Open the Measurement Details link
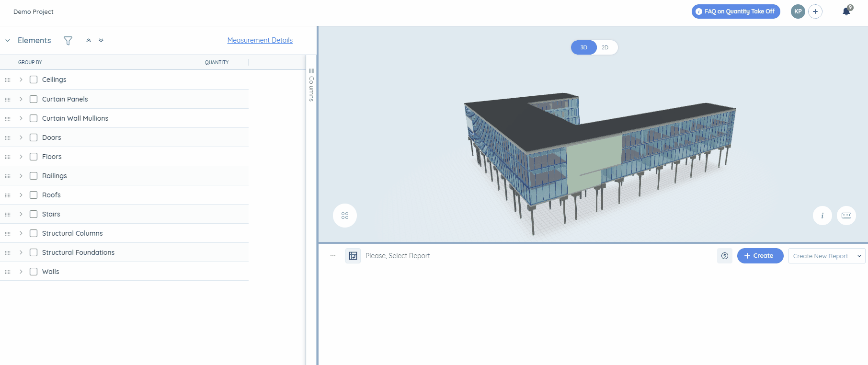The width and height of the screenshot is (868, 365). click(260, 40)
